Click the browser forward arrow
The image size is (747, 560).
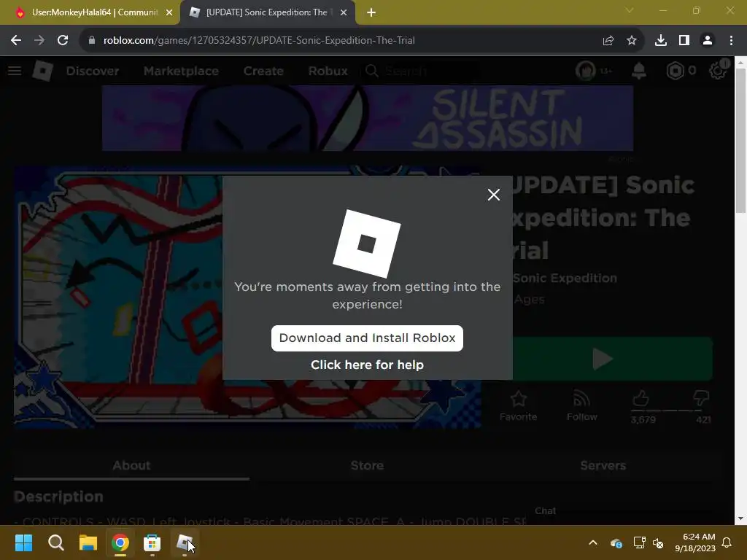tap(39, 41)
